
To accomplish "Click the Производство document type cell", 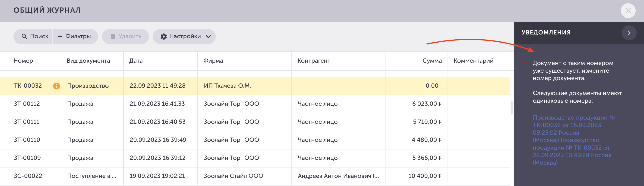I will pos(92,86).
